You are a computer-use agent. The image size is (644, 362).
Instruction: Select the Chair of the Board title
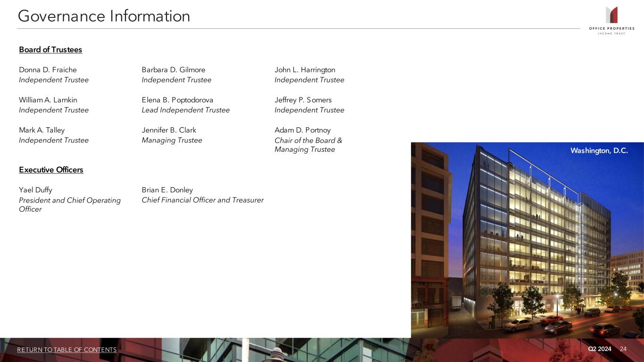click(309, 145)
